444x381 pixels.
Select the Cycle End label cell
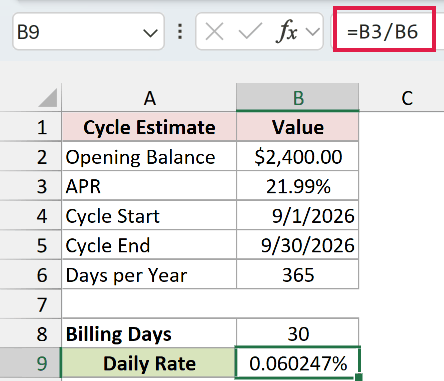tap(149, 245)
